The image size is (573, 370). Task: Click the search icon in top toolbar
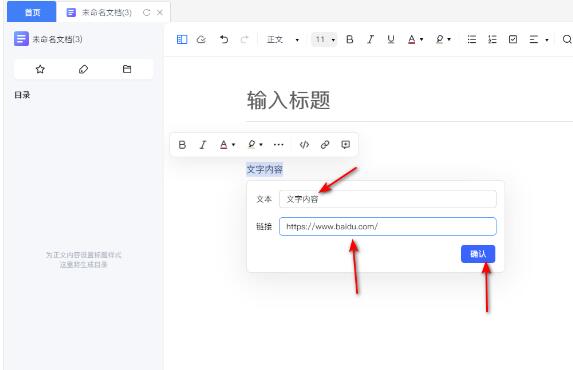click(567, 39)
